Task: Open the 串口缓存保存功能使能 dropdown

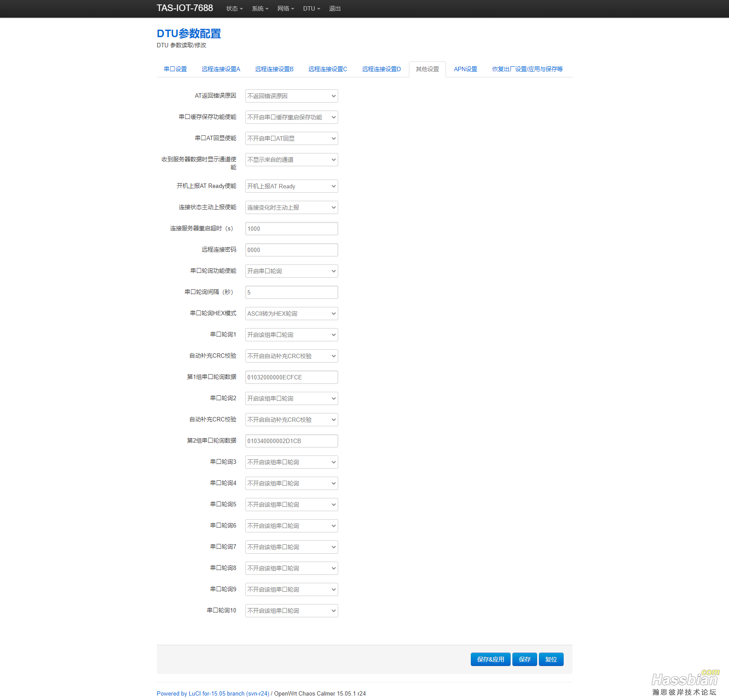Action: pos(292,117)
